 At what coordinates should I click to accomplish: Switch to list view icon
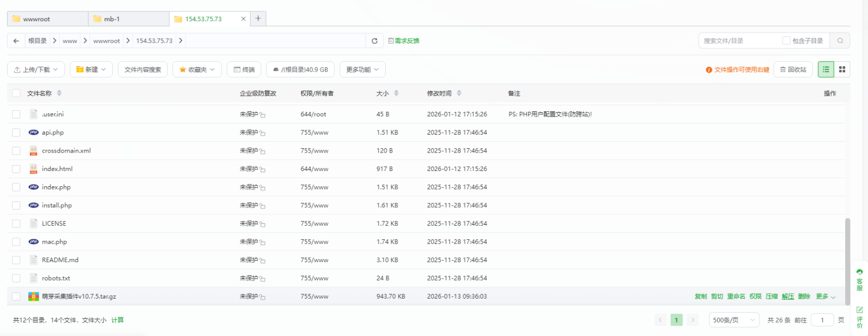pyautogui.click(x=826, y=69)
